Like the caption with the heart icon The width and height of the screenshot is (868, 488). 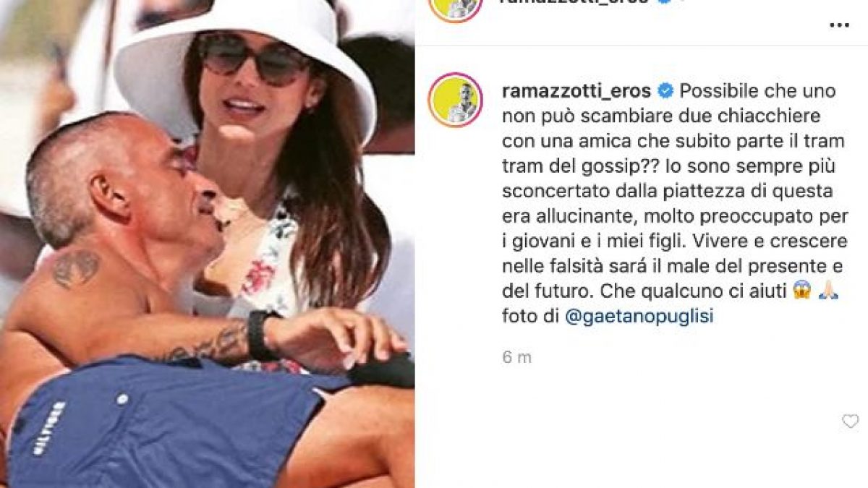point(850,421)
